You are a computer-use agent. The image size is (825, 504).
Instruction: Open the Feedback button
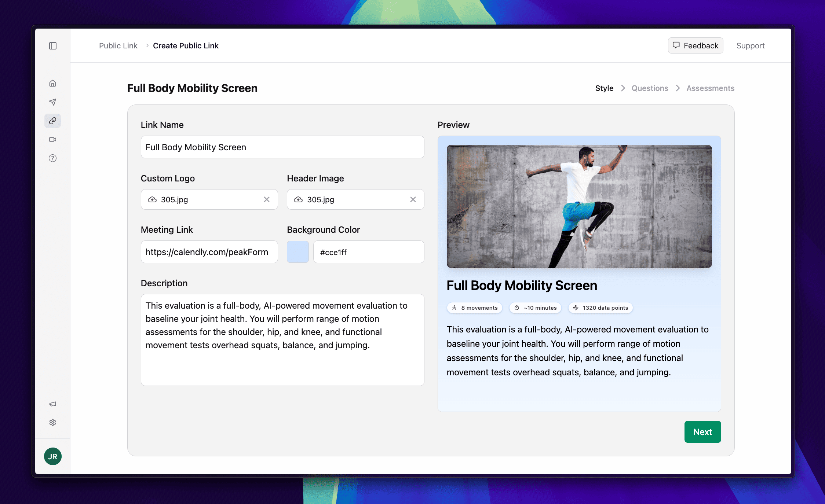pos(696,46)
